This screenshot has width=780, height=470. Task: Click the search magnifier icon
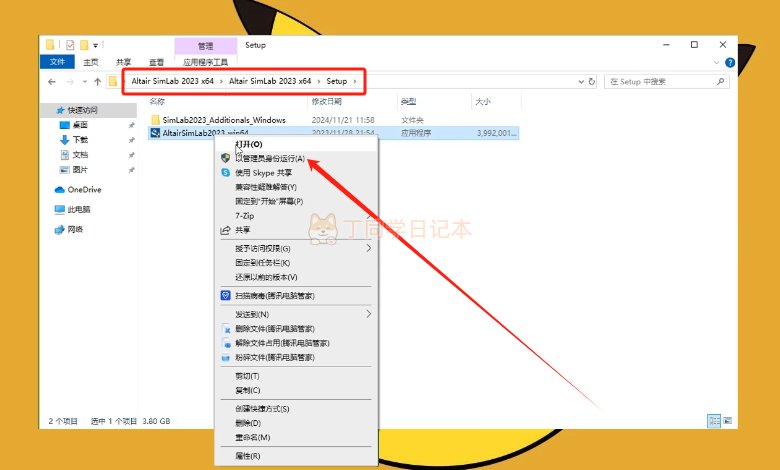tap(720, 82)
